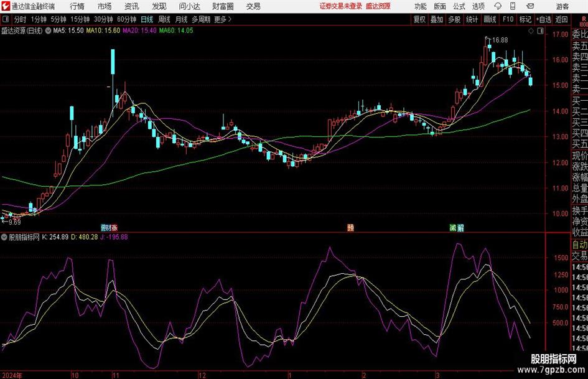Open the 交易 menu
Viewport: 588px width, 379px height.
(253, 6)
